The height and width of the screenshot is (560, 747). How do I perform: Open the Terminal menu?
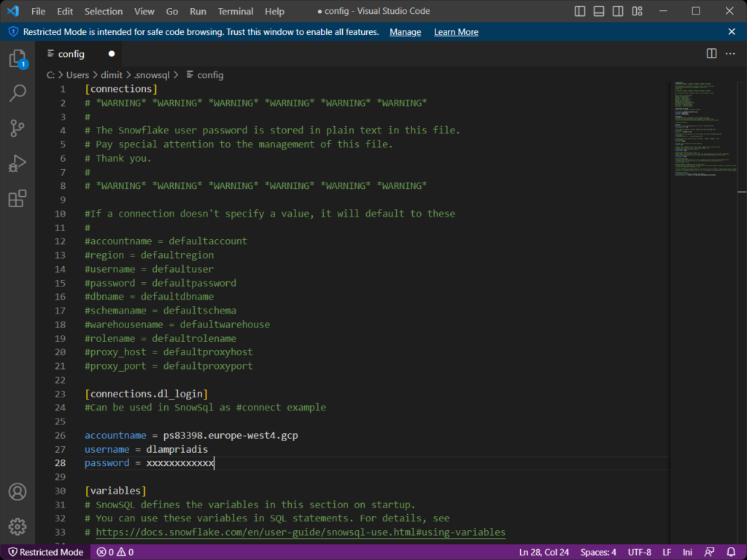click(236, 11)
